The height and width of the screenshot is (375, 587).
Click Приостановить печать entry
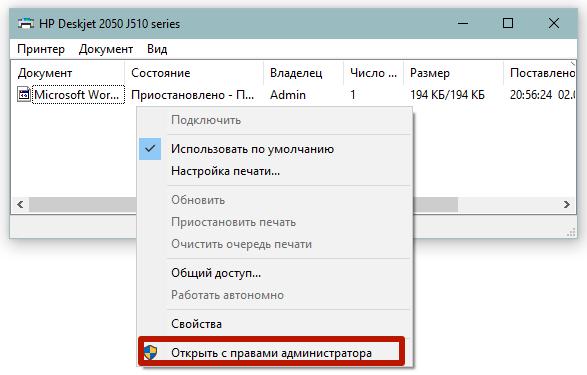pos(275,222)
